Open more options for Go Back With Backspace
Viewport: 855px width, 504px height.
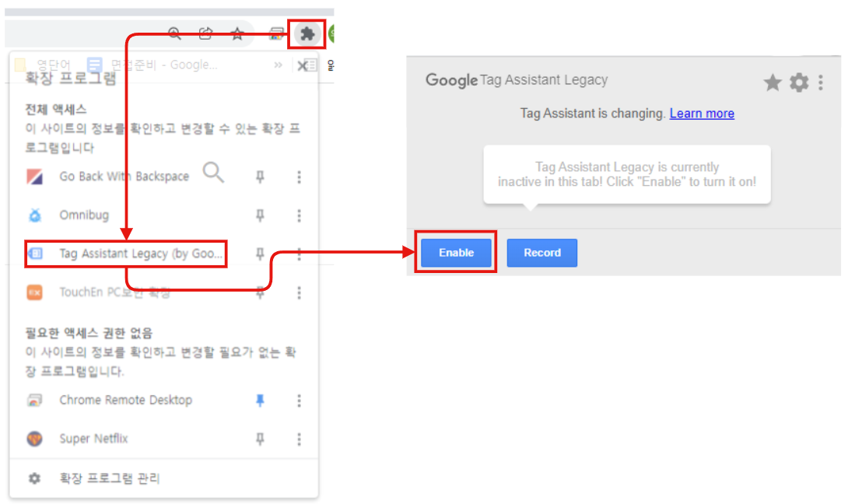pos(299,177)
